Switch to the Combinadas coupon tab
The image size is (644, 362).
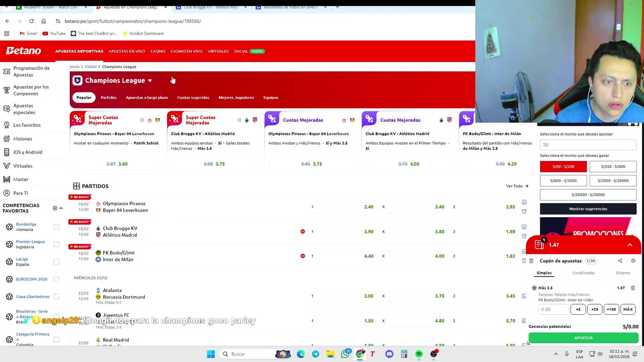click(x=583, y=273)
